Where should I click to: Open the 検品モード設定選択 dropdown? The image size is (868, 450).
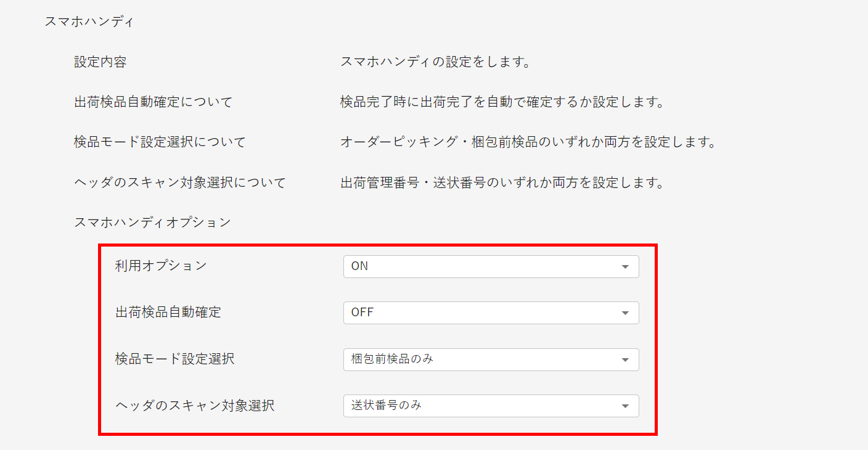coord(490,359)
